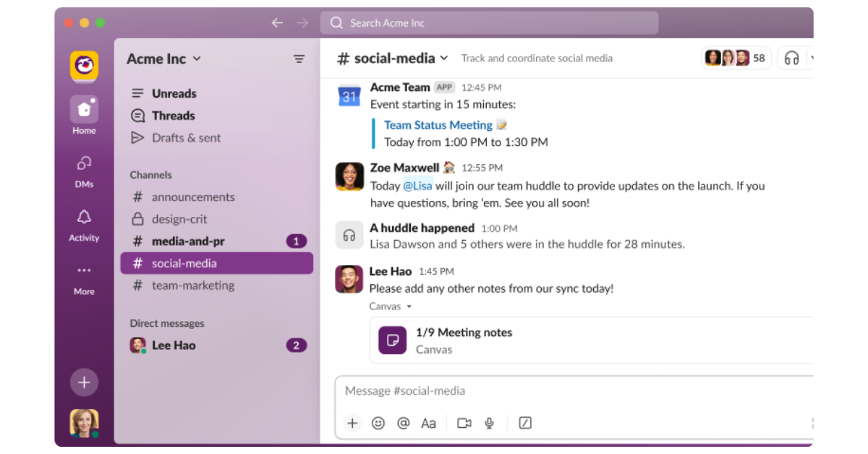
Task: Click the create new plus button in the sidebar
Action: point(84,382)
